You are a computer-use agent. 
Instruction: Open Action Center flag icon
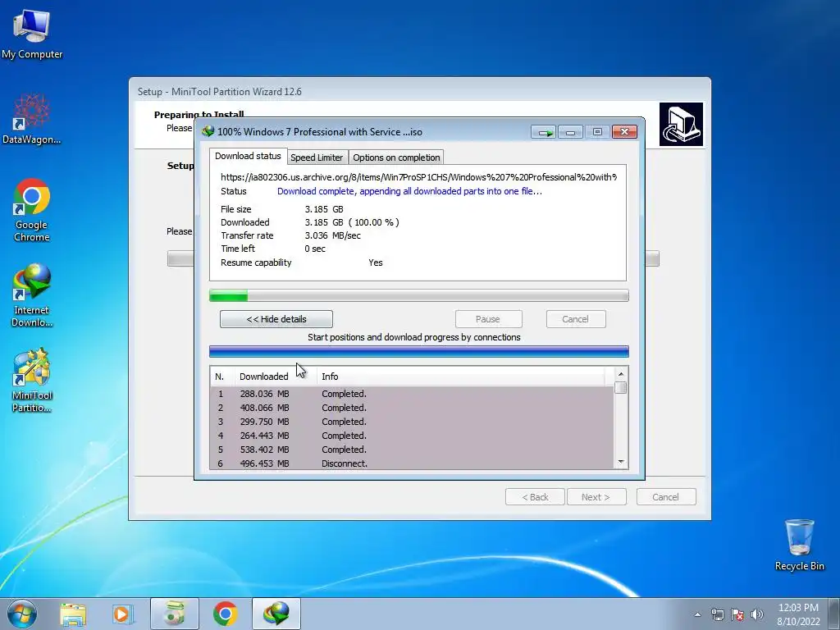pyautogui.click(x=737, y=614)
